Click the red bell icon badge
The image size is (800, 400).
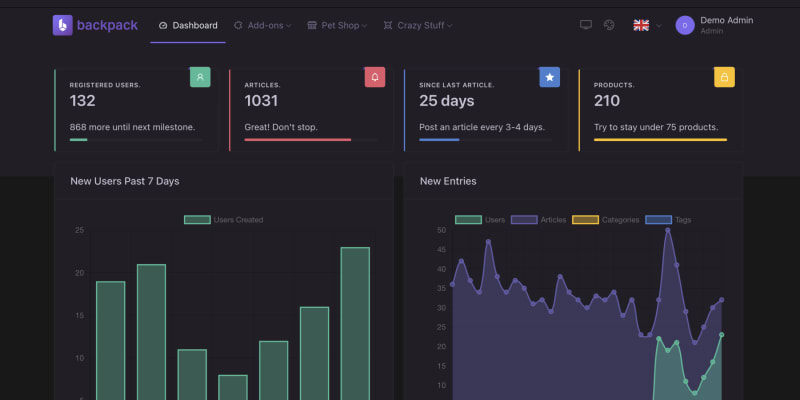click(375, 77)
